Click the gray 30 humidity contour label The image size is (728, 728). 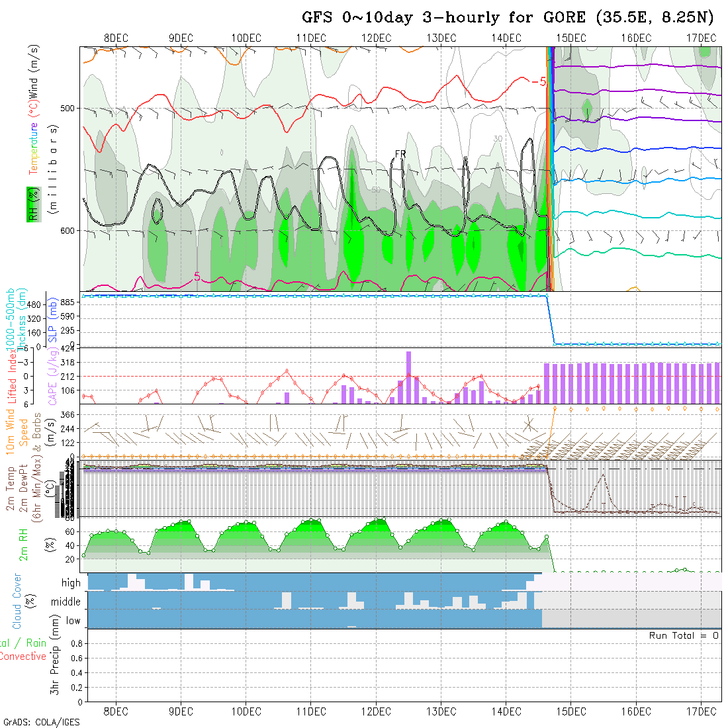click(498, 138)
